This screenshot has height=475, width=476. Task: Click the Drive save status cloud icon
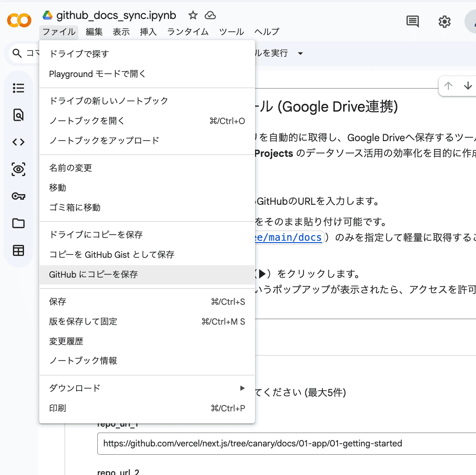click(x=210, y=15)
